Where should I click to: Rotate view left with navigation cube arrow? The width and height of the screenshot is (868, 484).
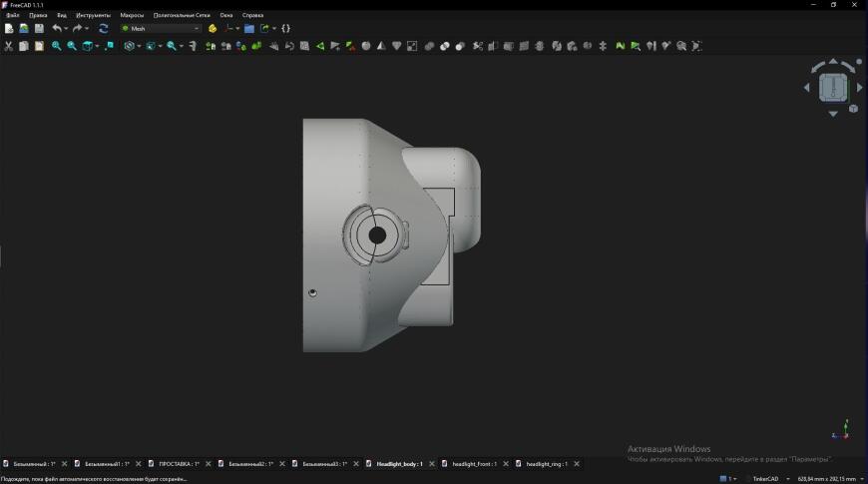click(x=806, y=88)
